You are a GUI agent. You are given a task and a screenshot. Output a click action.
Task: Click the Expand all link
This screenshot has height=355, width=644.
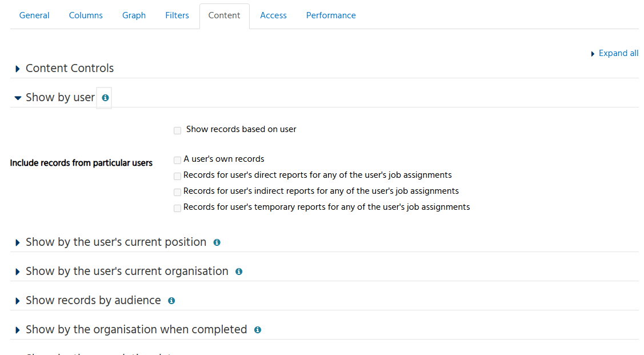(x=618, y=53)
